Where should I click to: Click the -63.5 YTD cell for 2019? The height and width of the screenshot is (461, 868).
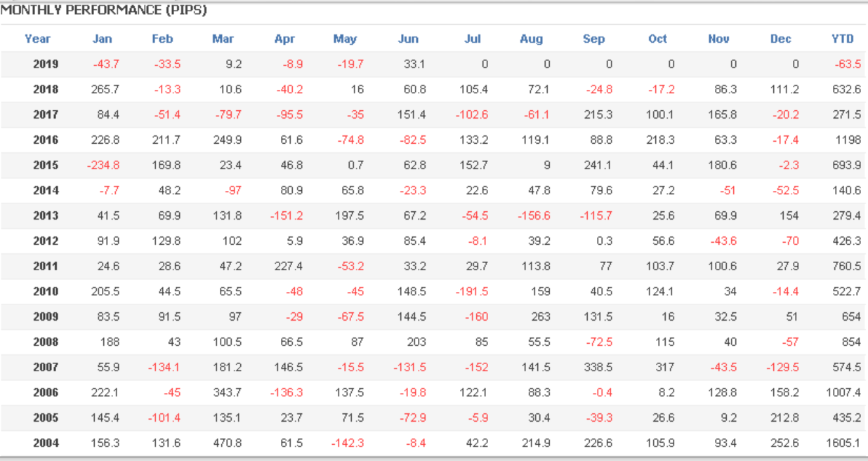pyautogui.click(x=848, y=64)
